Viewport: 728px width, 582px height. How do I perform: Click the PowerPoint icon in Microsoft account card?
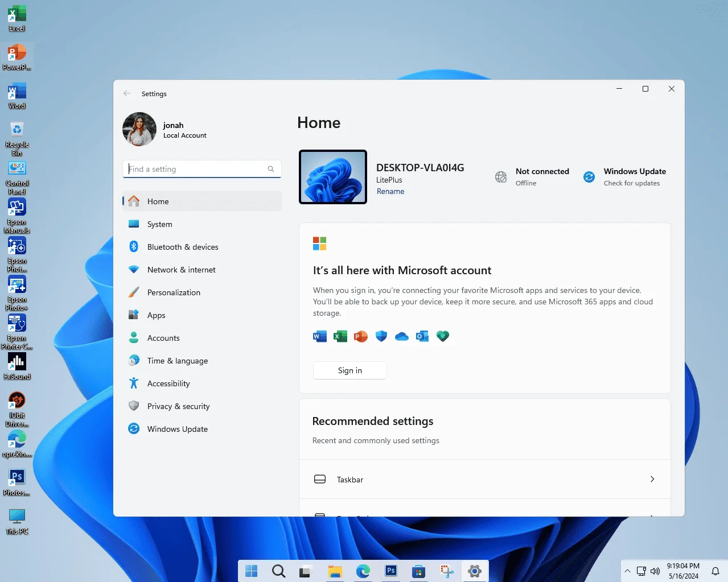(361, 336)
